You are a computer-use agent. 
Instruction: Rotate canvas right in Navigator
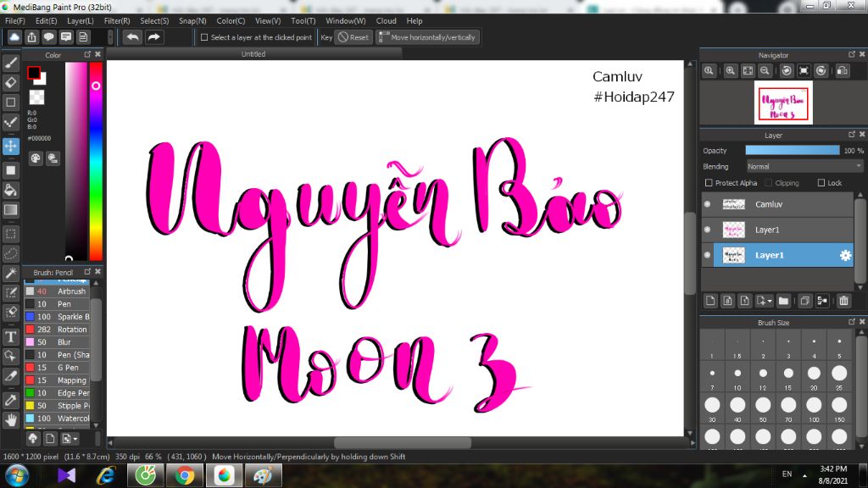[821, 71]
